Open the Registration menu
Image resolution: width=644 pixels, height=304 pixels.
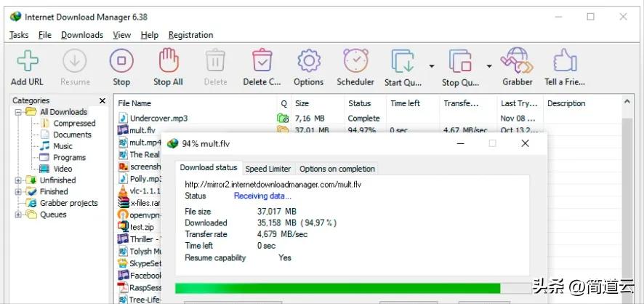[190, 35]
